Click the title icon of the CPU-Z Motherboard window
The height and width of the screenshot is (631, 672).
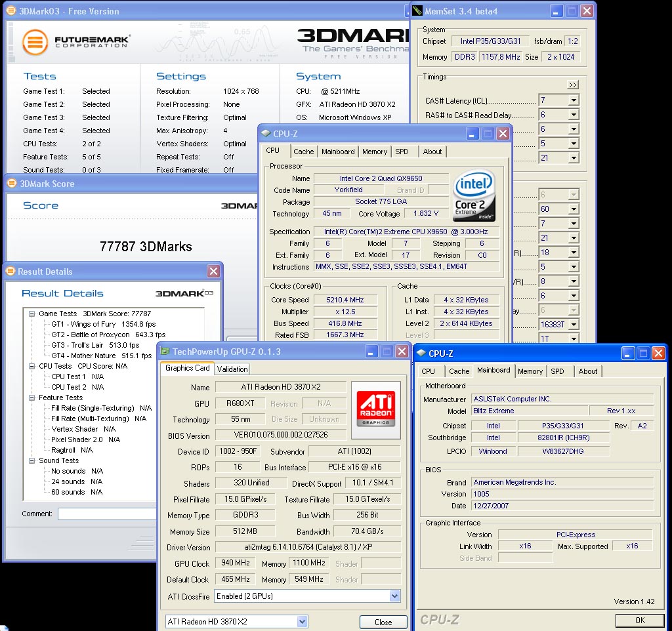coord(421,353)
